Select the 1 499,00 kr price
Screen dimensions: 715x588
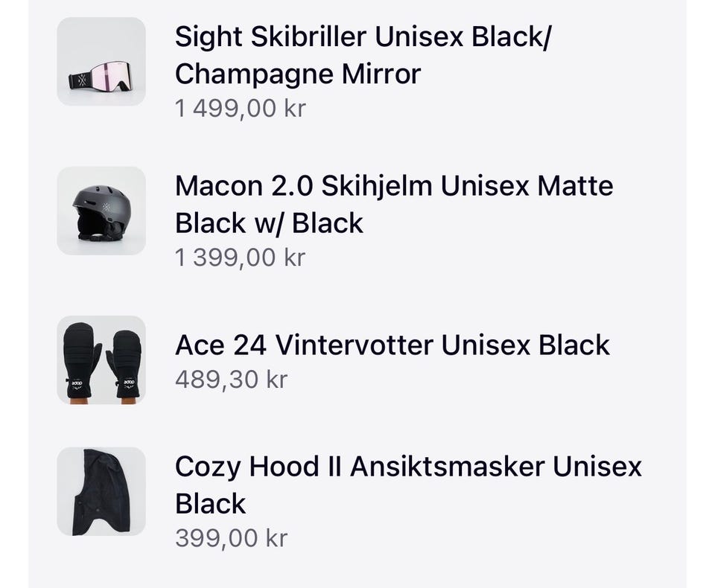(x=240, y=109)
